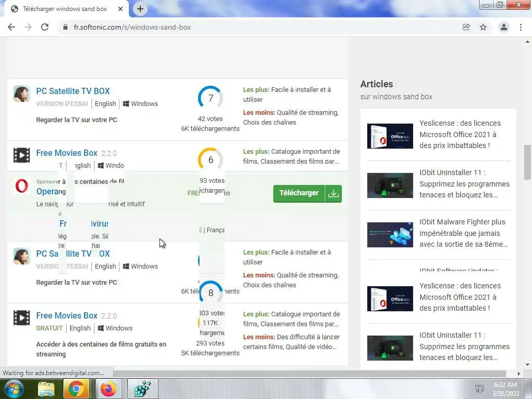Viewport: 532px width, 399px height.
Task: Click the network icon in system tray
Action: click(480, 389)
